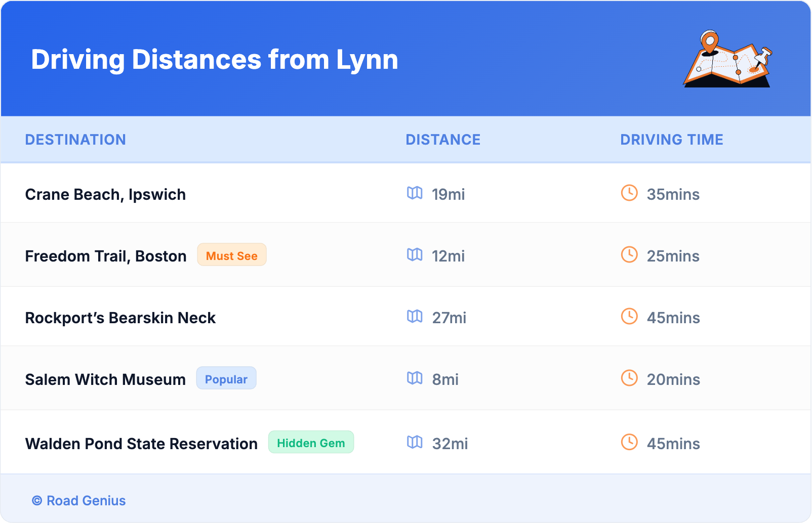
Task: Click the Driving Distances from Lynn title
Action: (x=215, y=60)
